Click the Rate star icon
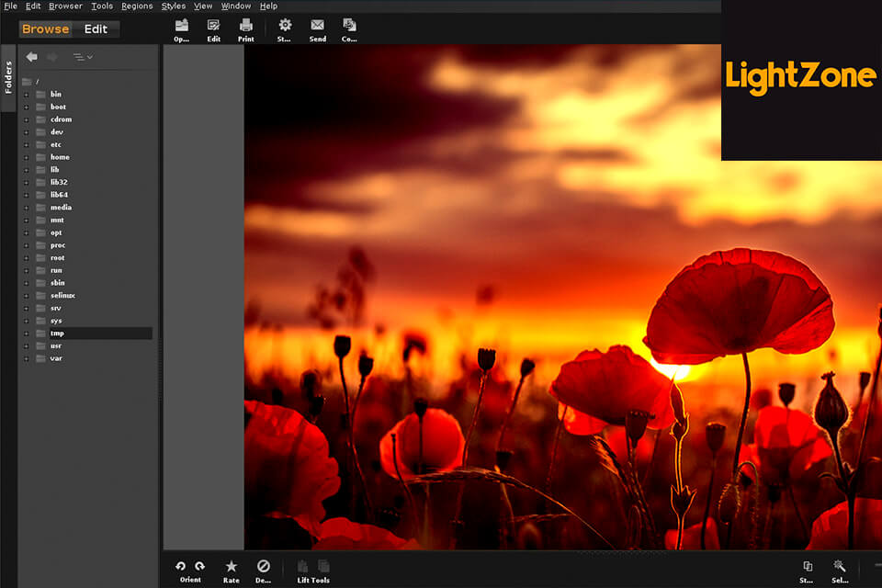 232,566
